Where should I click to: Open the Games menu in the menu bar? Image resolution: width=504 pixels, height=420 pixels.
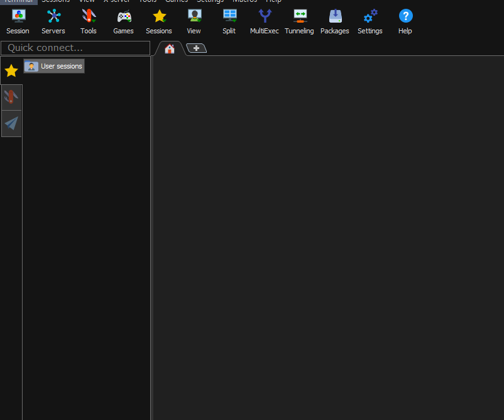tap(177, 2)
